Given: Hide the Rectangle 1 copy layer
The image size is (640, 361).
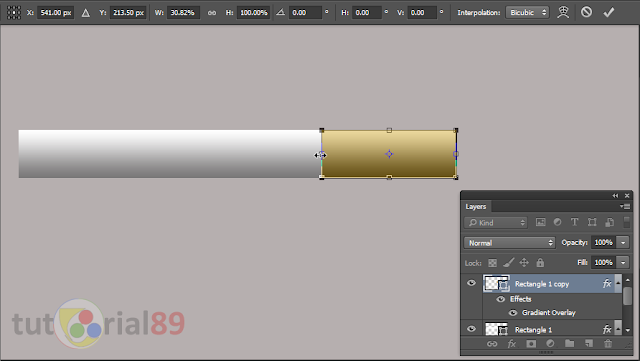Looking at the screenshot, I should tap(471, 283).
